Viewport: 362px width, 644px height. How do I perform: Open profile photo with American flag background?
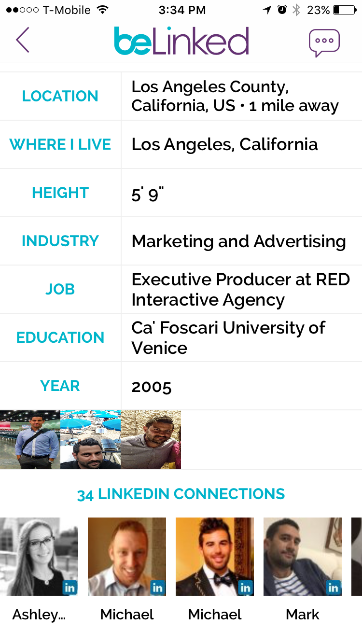[30, 440]
